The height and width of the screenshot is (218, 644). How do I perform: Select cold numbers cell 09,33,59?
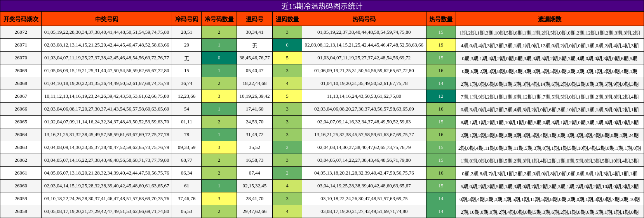coord(186,147)
